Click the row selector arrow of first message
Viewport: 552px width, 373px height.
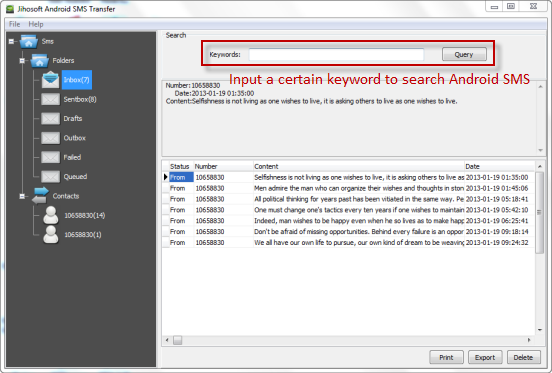pos(165,177)
